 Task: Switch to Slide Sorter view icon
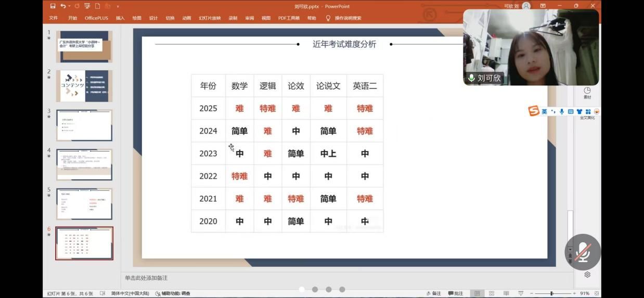(x=492, y=293)
